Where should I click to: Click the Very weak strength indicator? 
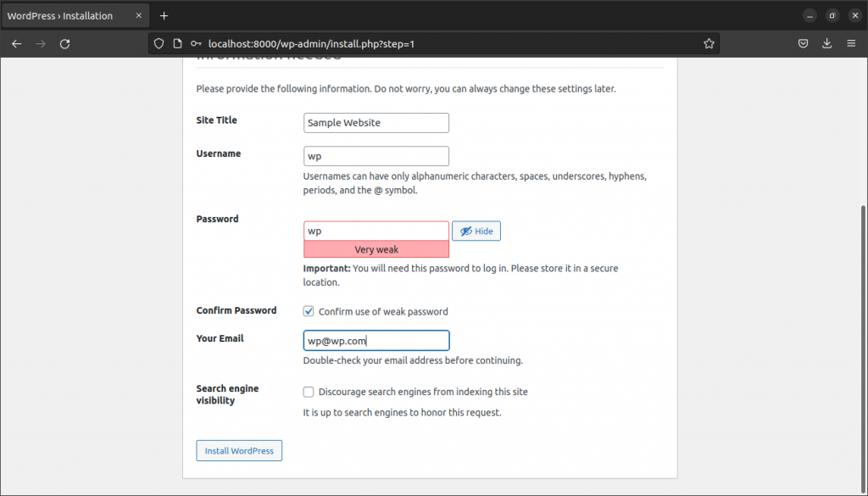376,249
